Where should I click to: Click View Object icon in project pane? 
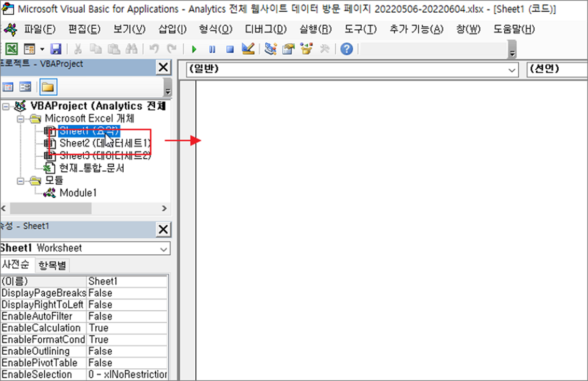point(24,87)
